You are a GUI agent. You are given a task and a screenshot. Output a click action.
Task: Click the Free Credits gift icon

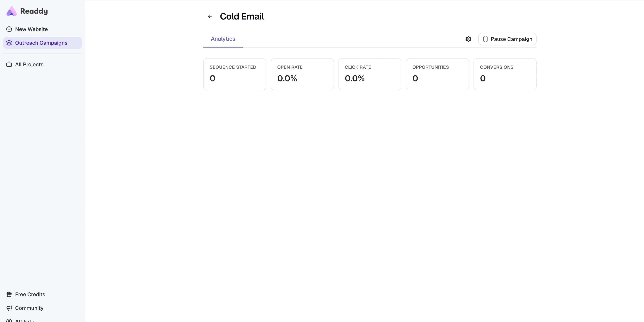coord(9,294)
